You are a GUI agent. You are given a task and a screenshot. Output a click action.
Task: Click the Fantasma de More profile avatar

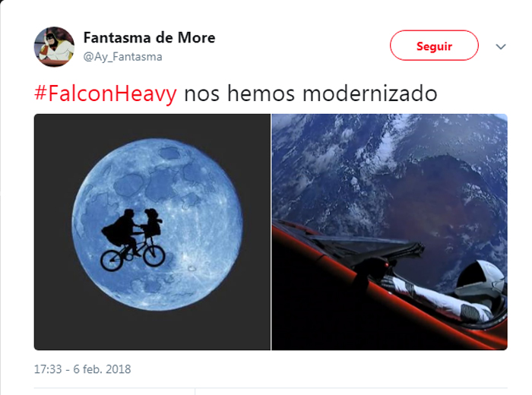(54, 47)
